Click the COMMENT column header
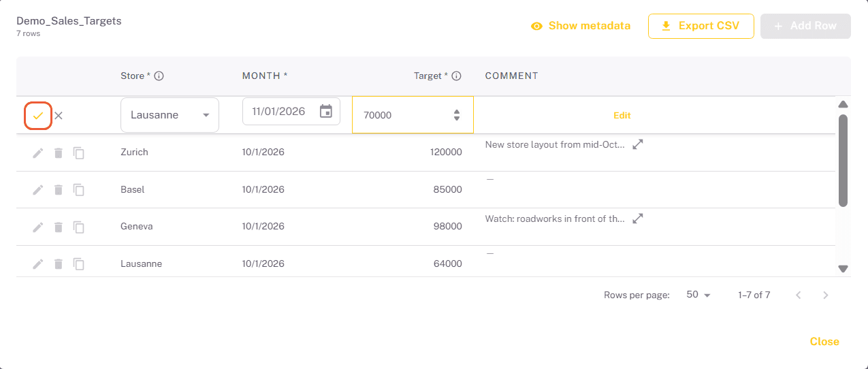Image resolution: width=868 pixels, height=369 pixels. pos(511,76)
